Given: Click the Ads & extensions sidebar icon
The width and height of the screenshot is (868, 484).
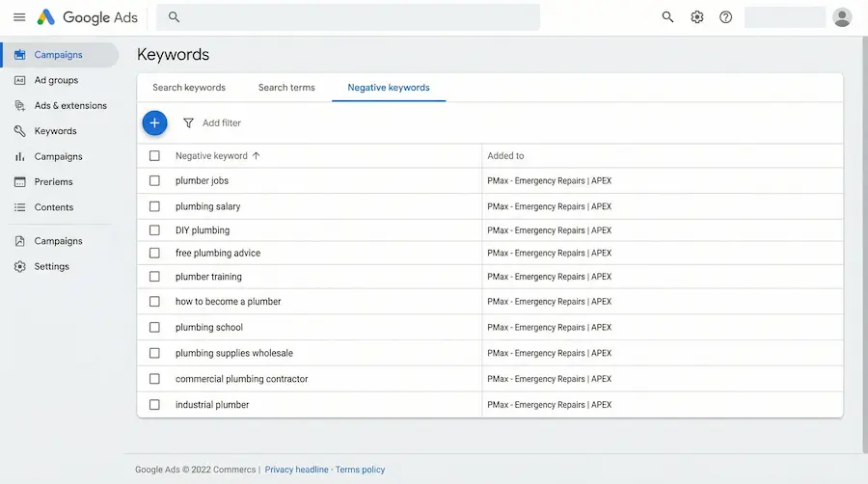Looking at the screenshot, I should tap(20, 106).
